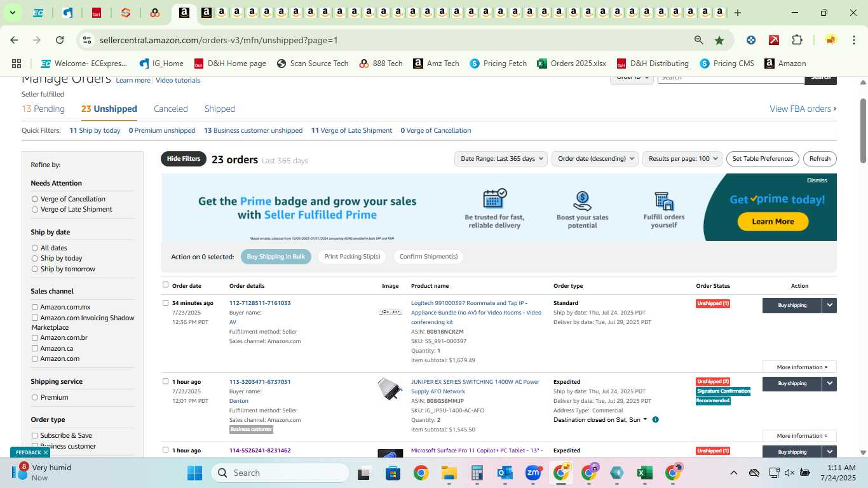The image size is (868, 488).
Task: Open the Pricing Fetch bookmark
Action: click(498, 64)
